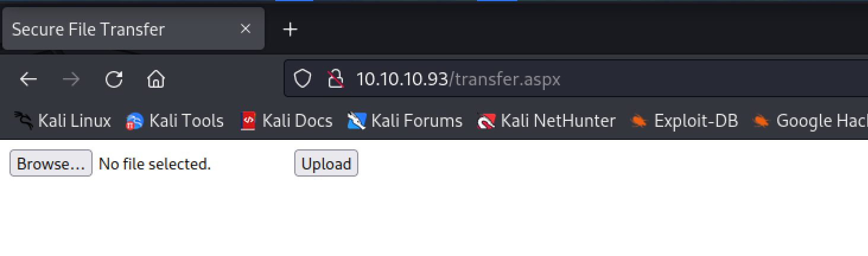Go back to the previous page

point(28,79)
